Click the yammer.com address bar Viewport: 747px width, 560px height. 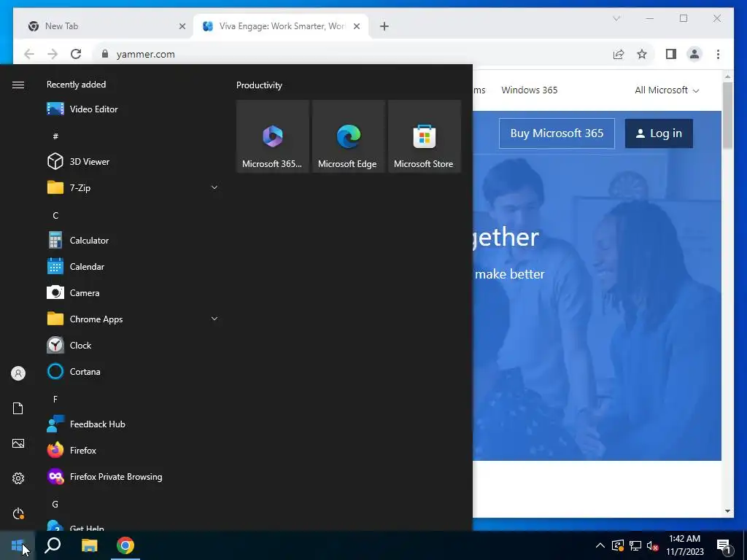[352, 54]
